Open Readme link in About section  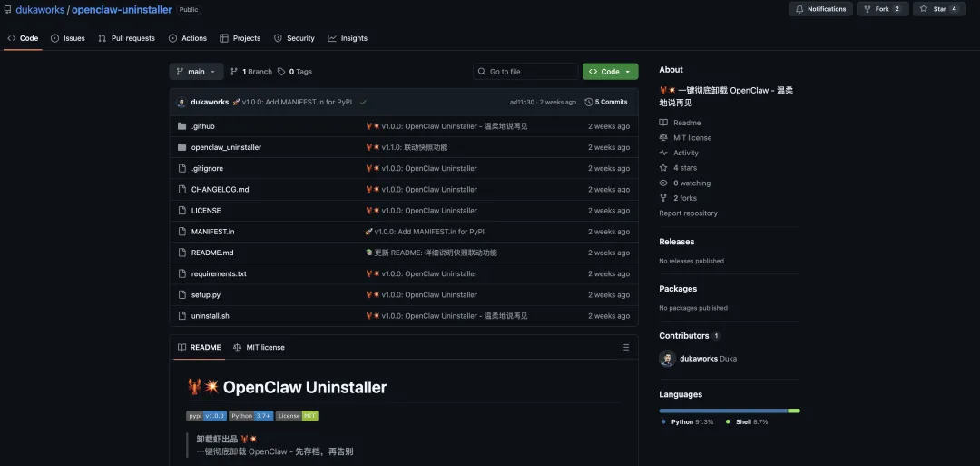click(x=680, y=124)
